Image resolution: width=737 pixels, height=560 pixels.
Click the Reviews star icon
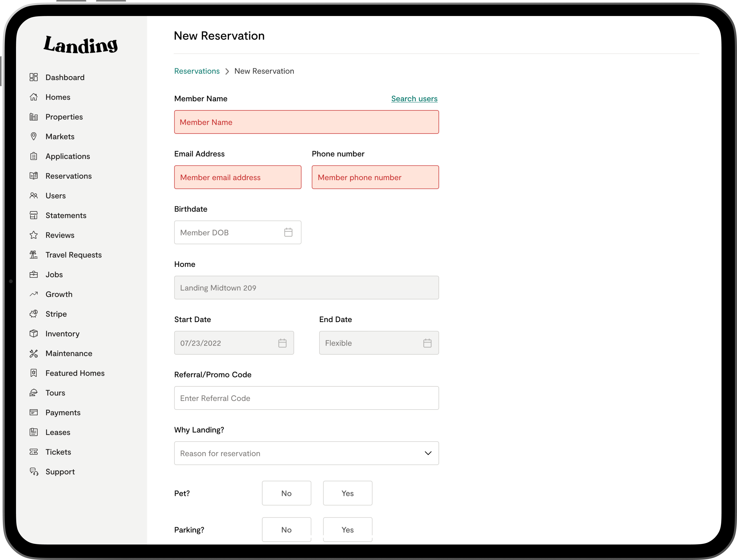click(x=34, y=235)
